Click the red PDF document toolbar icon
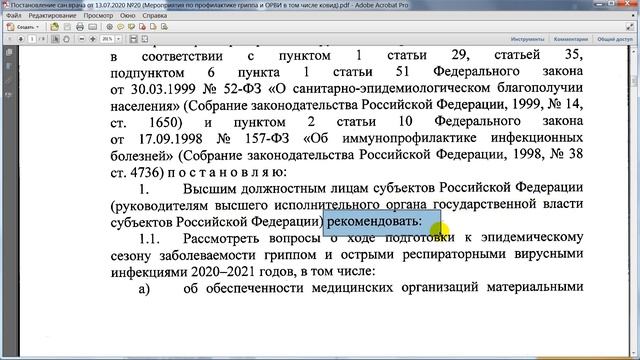 tap(142, 27)
